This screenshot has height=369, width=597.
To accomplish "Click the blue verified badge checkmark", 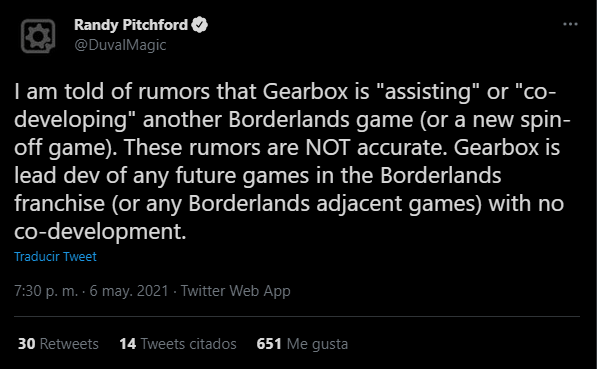I will (x=200, y=25).
